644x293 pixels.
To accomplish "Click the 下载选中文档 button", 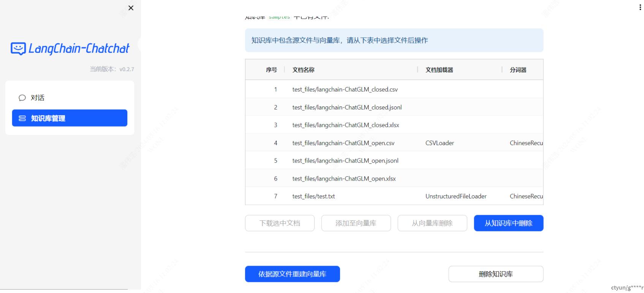I will (280, 223).
